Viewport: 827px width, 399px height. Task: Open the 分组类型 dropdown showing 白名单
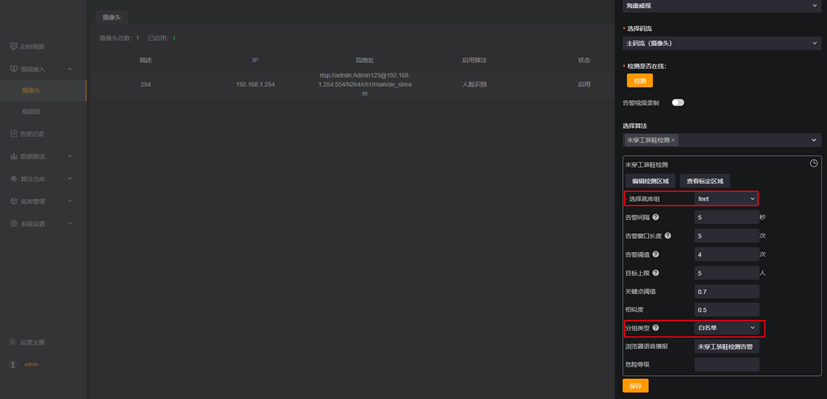click(726, 328)
